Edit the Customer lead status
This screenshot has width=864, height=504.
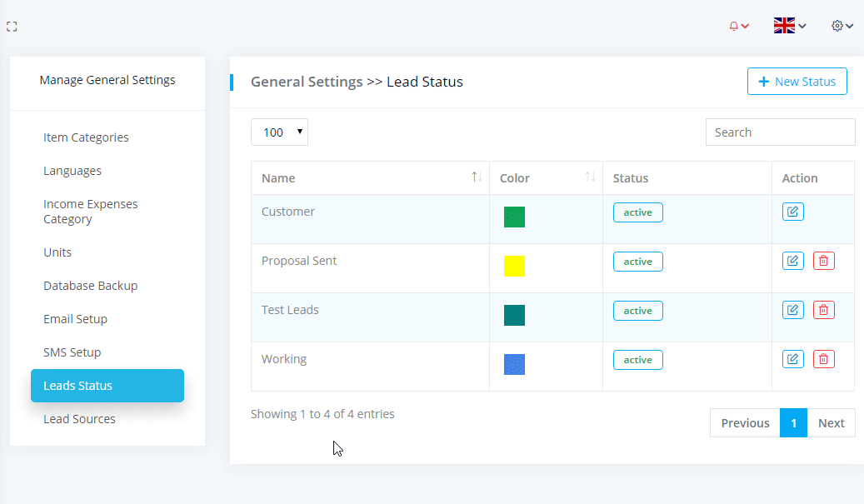pos(792,212)
